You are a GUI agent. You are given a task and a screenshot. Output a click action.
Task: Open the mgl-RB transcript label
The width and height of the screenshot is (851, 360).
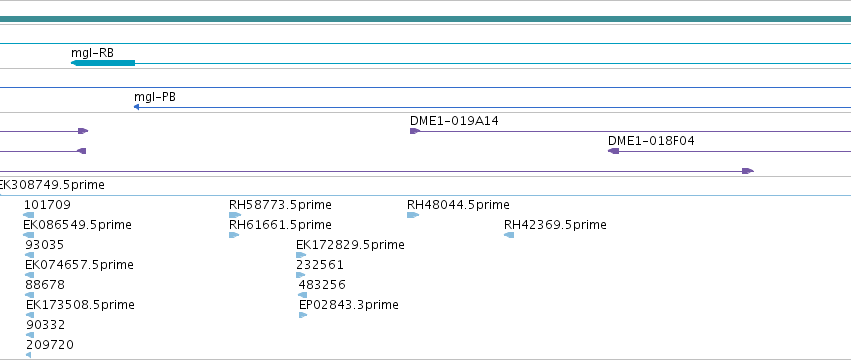[x=92, y=53]
